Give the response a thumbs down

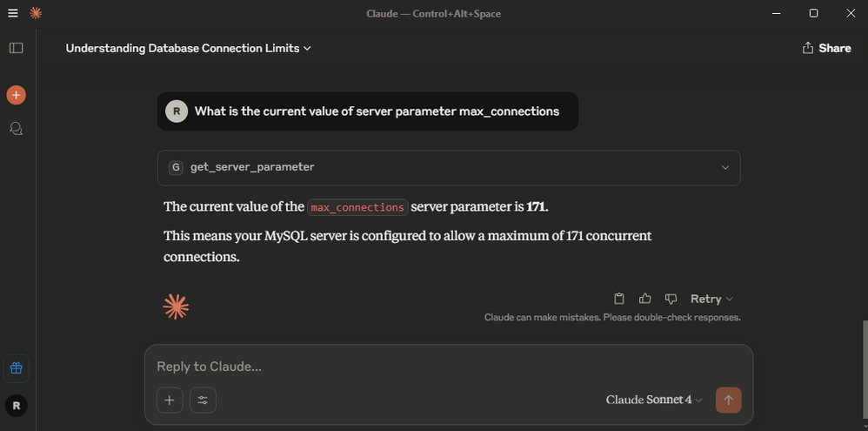(x=671, y=299)
